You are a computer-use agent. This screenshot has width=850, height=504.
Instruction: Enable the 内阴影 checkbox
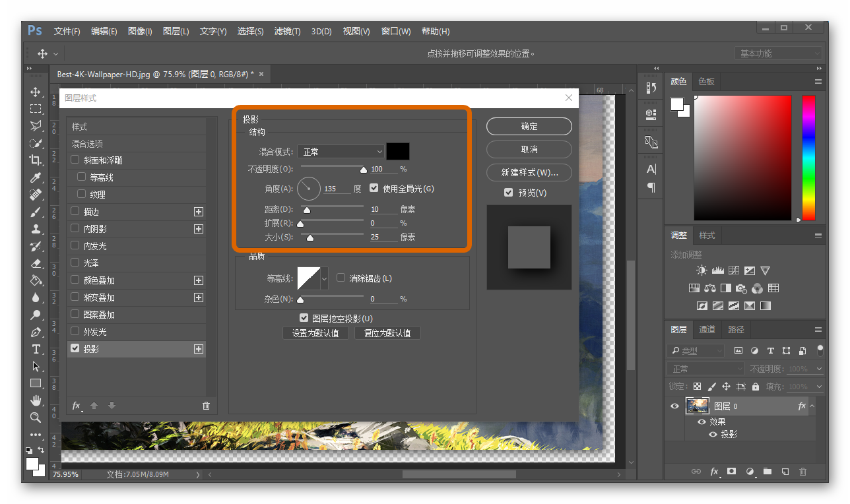[75, 228]
